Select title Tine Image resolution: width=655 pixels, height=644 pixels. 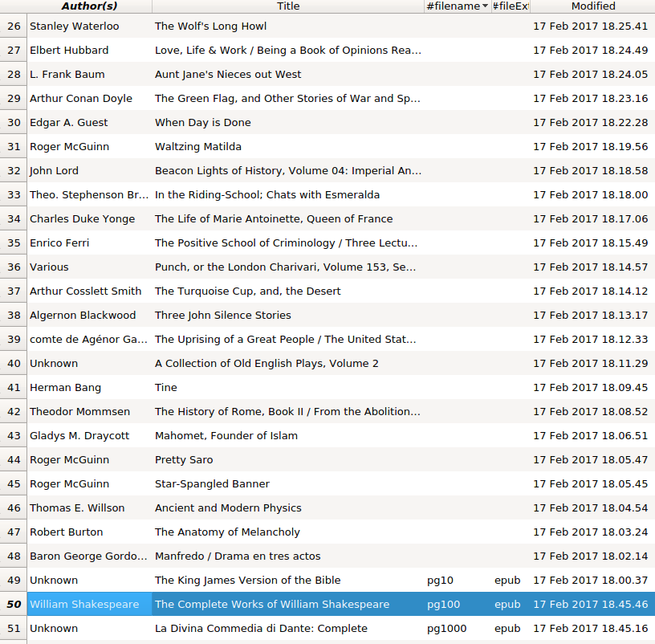point(166,388)
